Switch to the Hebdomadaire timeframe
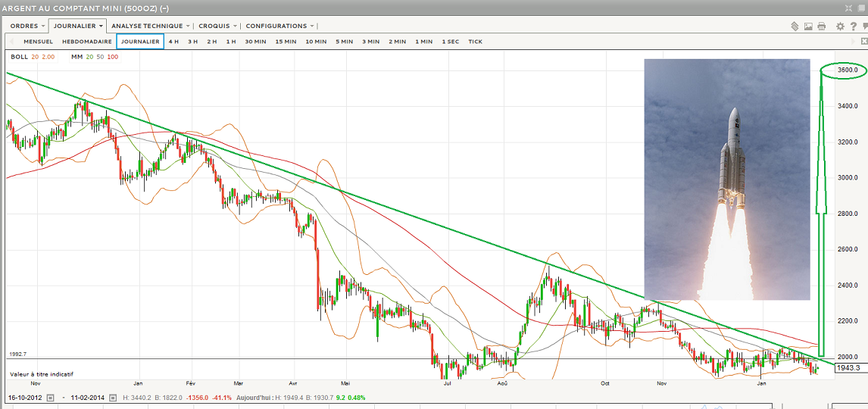868x409 pixels. [x=87, y=42]
